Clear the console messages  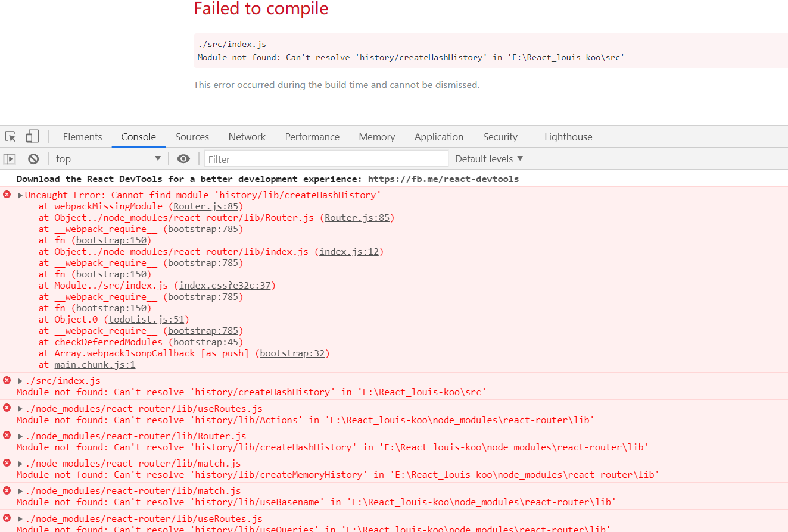tap(33, 158)
